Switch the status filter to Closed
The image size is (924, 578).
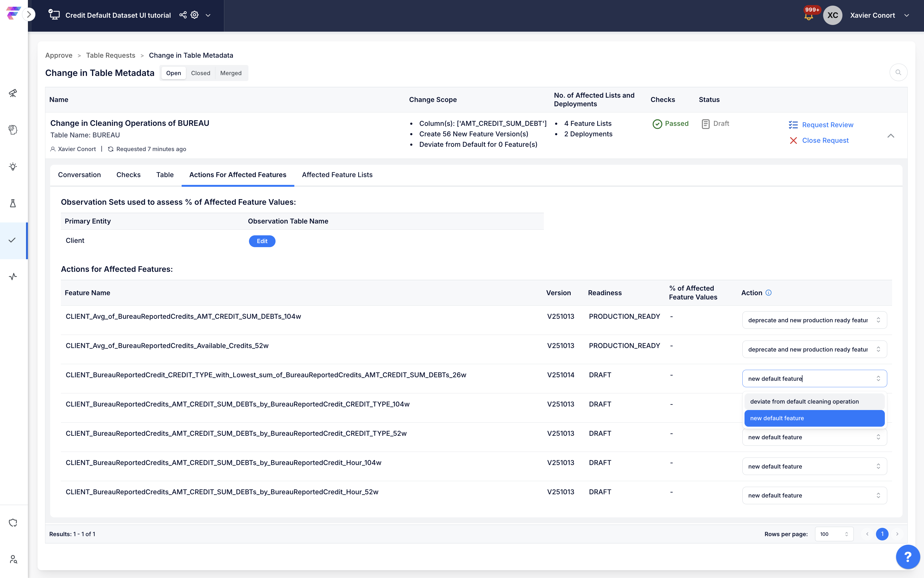tap(200, 73)
